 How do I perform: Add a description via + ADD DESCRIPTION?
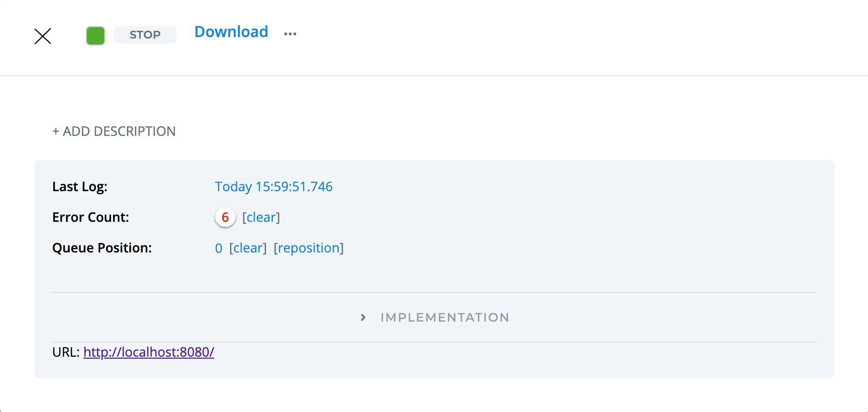[119, 131]
